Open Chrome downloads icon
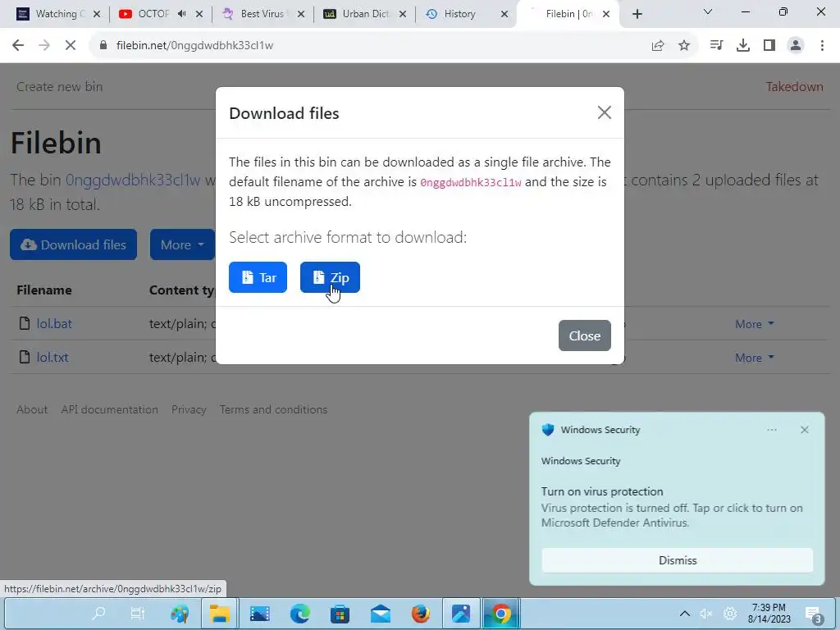Viewport: 840px width, 630px height. (x=743, y=46)
